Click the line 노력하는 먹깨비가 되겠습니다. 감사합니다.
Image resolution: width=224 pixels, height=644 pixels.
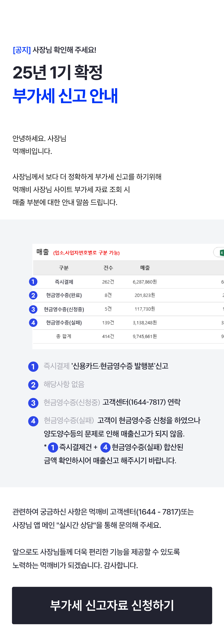tap(75, 565)
